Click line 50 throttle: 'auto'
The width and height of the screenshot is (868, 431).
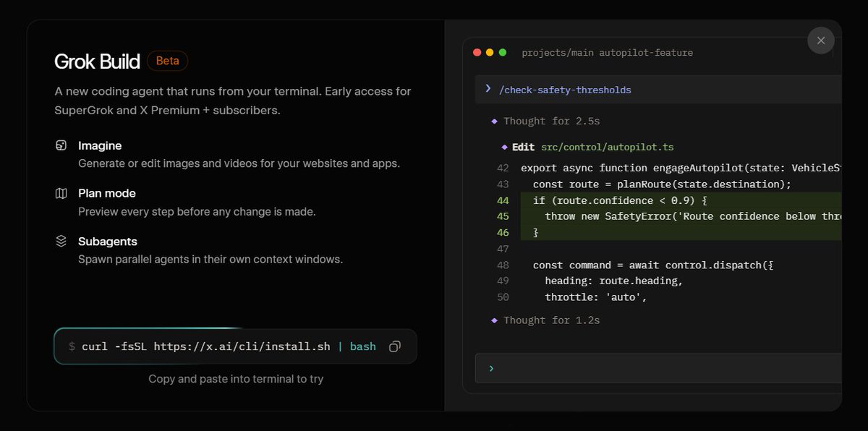pos(595,296)
